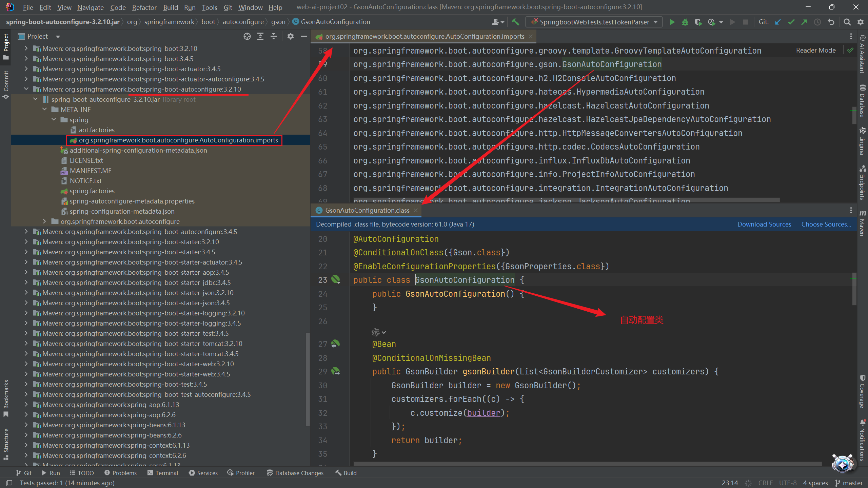
Task: Click Git Update Project arrow icon
Action: coord(778,22)
